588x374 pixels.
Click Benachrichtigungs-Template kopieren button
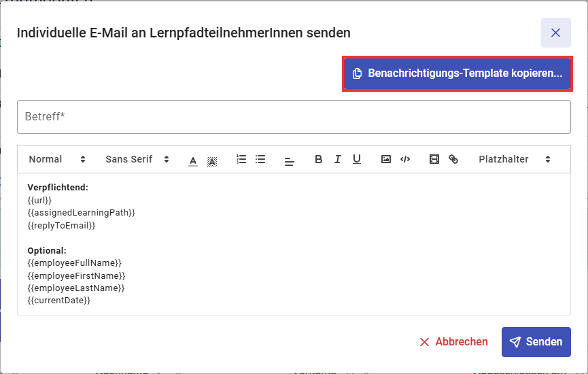click(x=457, y=73)
